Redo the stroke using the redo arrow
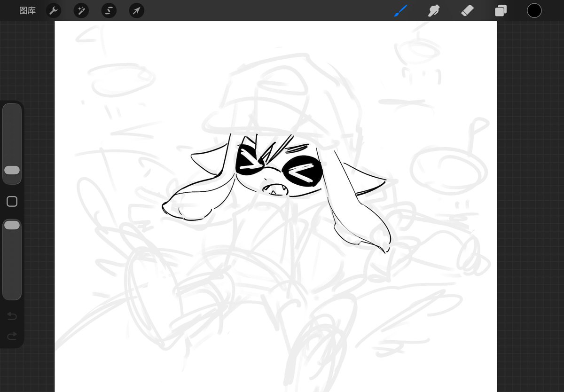 (x=12, y=336)
